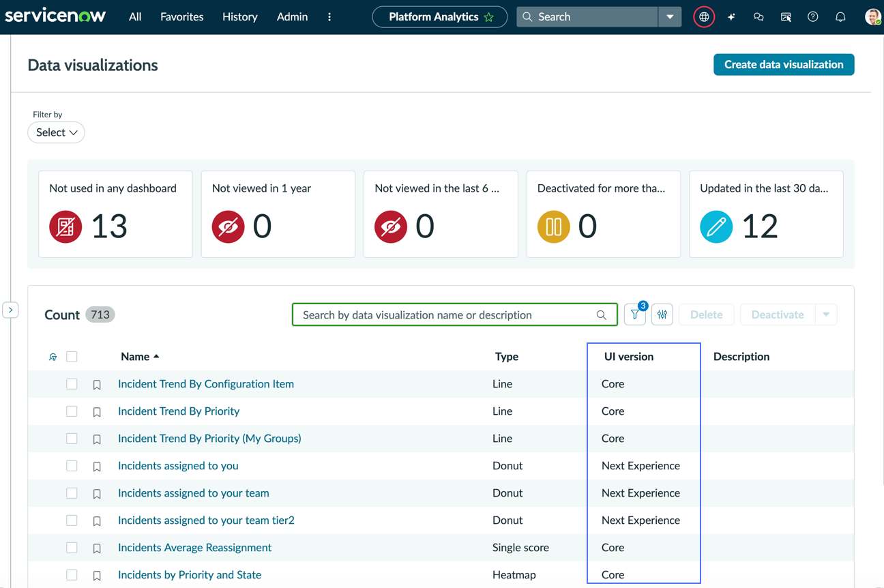Open column settings sliders icon

pyautogui.click(x=662, y=314)
